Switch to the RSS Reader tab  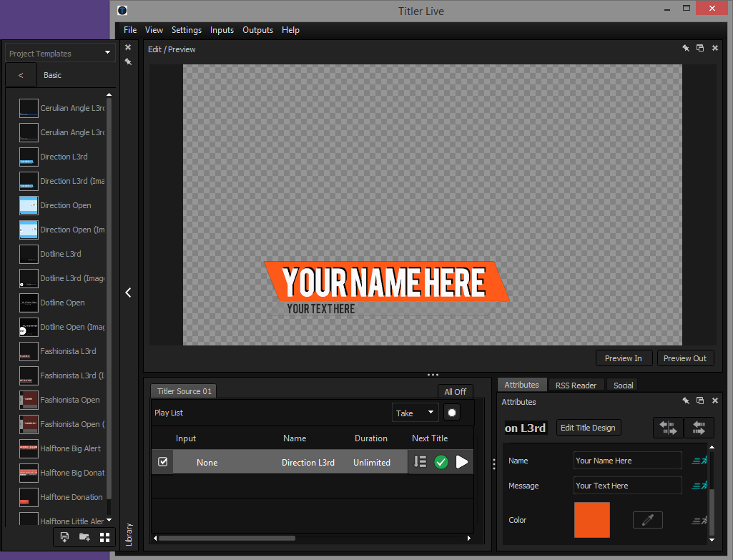point(576,385)
